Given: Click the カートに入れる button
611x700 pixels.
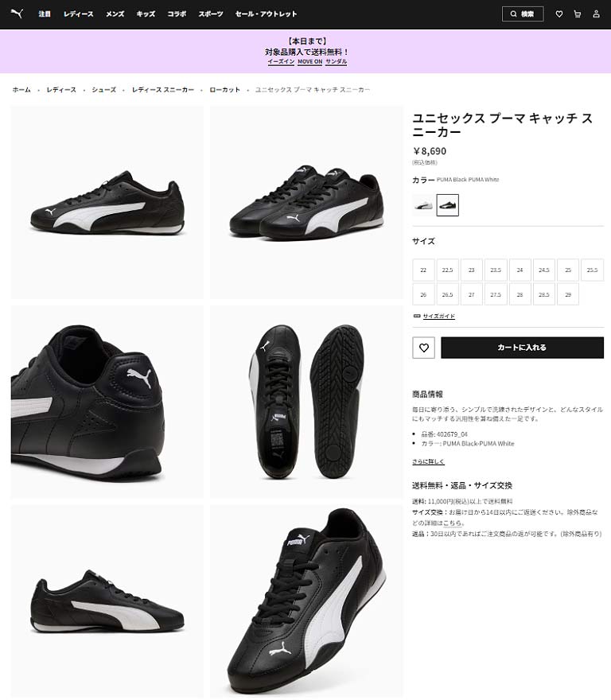Looking at the screenshot, I should (522, 348).
